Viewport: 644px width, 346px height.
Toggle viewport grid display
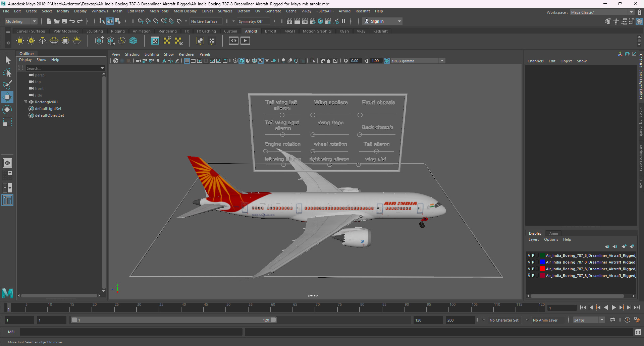pyautogui.click(x=187, y=61)
